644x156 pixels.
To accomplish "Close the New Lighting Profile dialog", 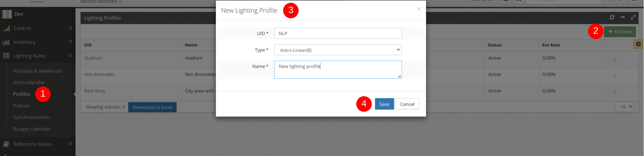I will (x=419, y=9).
